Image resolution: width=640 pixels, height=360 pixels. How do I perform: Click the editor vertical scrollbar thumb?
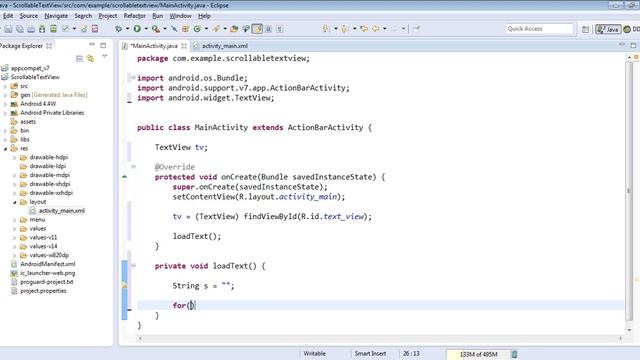click(629, 191)
